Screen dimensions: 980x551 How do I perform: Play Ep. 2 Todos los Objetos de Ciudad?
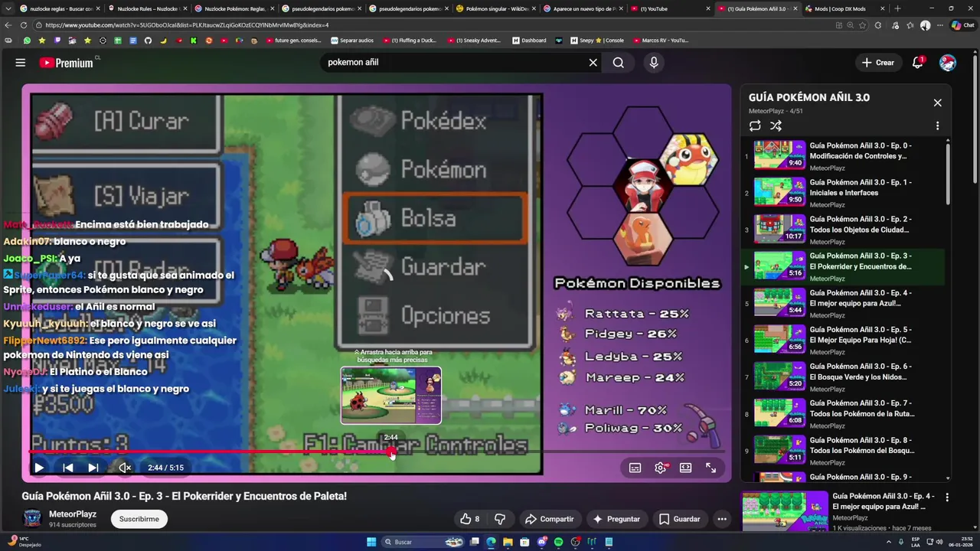coord(844,230)
